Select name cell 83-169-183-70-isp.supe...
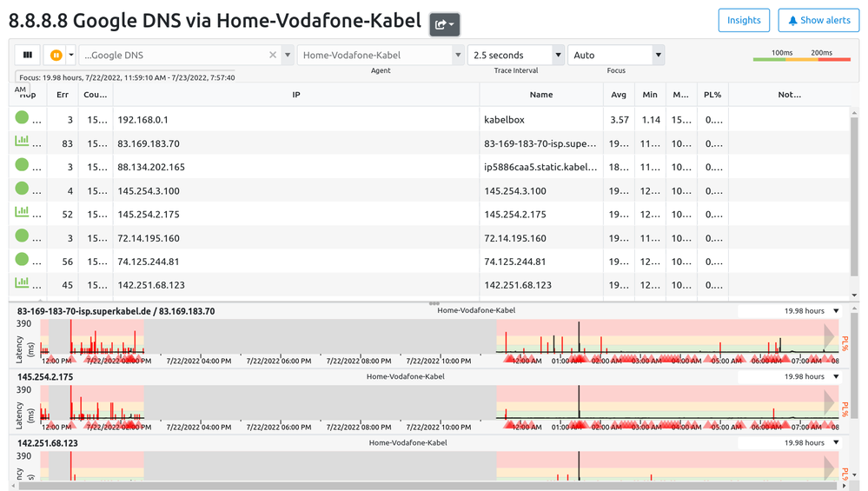The width and height of the screenshot is (868, 491). (540, 143)
